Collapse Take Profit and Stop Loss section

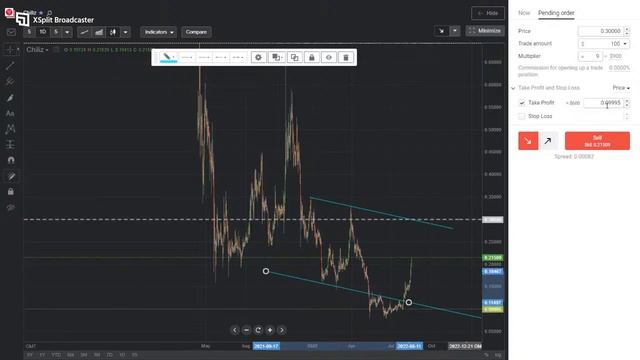tap(513, 88)
